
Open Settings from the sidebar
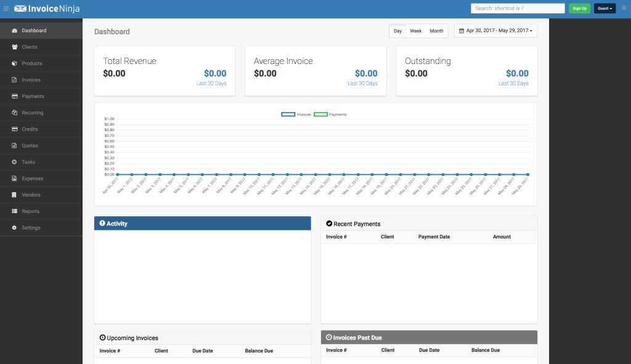tap(41, 228)
